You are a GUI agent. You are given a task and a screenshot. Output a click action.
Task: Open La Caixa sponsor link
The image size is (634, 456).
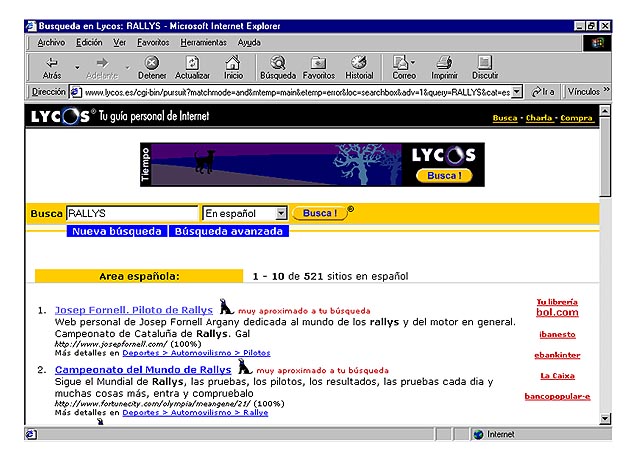[x=557, y=376]
